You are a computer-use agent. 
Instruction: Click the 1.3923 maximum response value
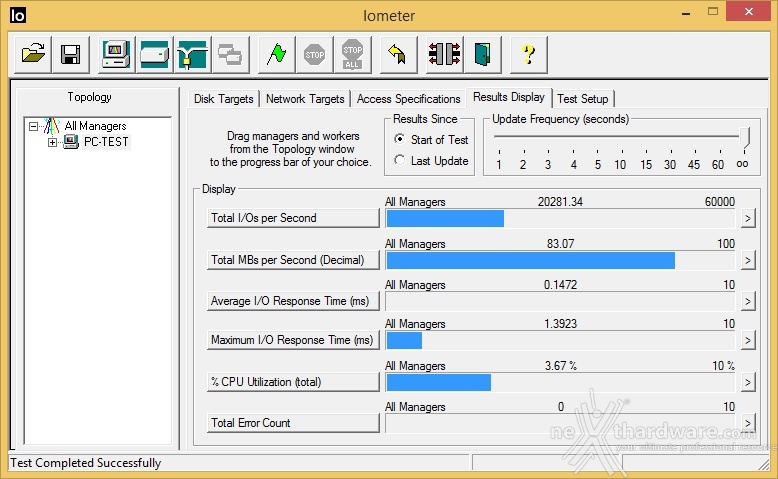561,324
